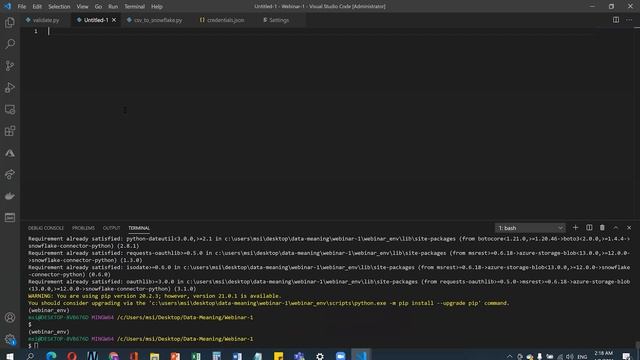Image resolution: width=640 pixels, height=360 pixels.
Task: Open the Selection menu
Action: pyautogui.click(x=59, y=7)
